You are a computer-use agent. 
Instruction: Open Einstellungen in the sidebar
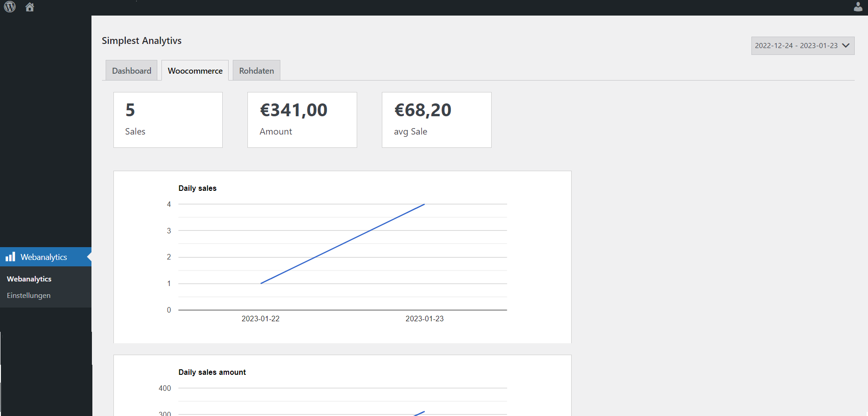(28, 295)
